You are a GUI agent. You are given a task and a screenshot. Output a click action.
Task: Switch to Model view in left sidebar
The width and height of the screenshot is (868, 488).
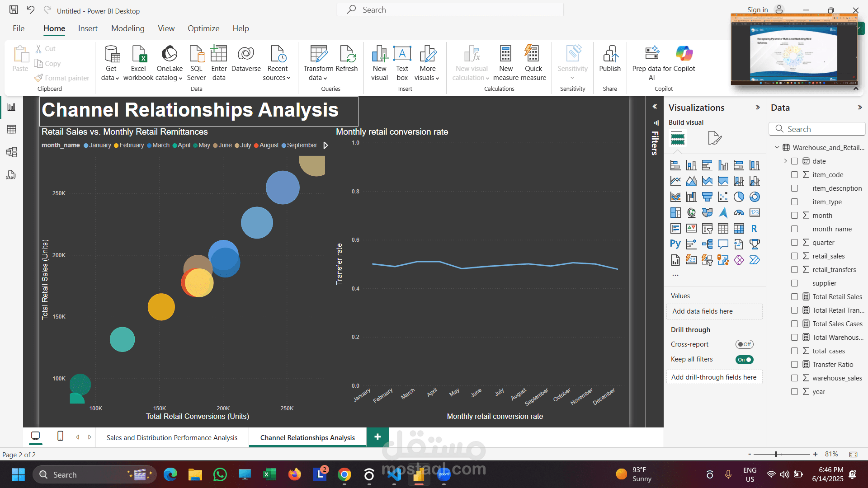tap(12, 152)
